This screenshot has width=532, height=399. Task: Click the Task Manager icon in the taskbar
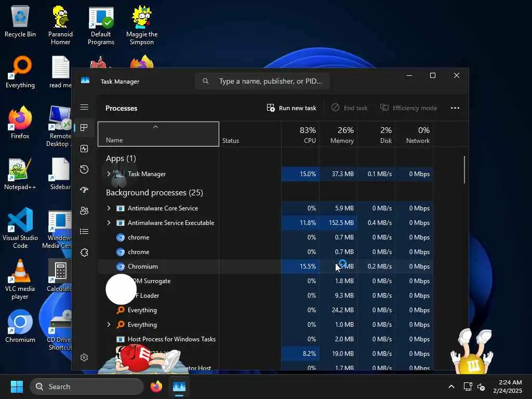pyautogui.click(x=179, y=387)
